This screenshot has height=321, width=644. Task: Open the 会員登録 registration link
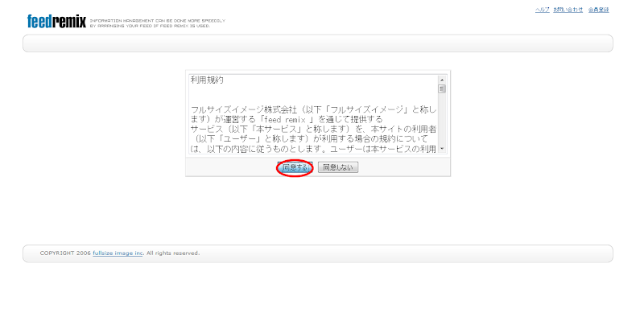598,10
